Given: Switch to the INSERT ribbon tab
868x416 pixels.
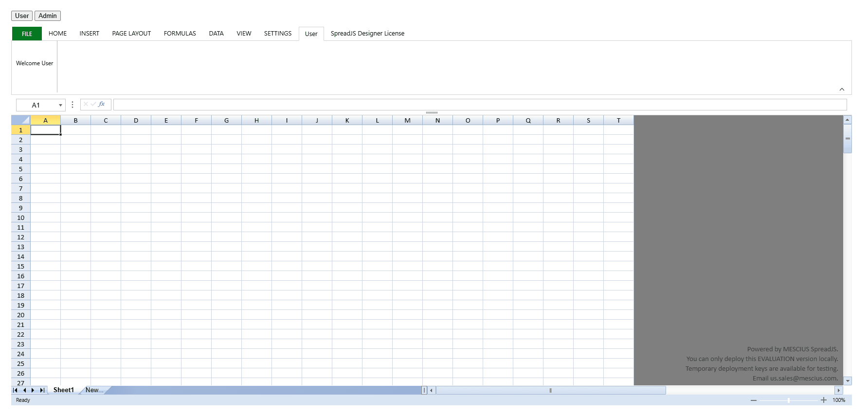Looking at the screenshot, I should (89, 34).
